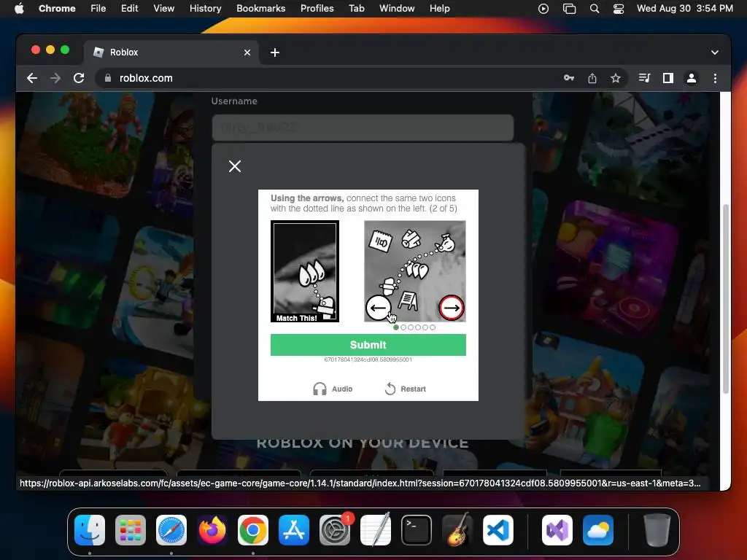The image size is (747, 560).
Task: Go back to the previous page
Action: (x=32, y=78)
